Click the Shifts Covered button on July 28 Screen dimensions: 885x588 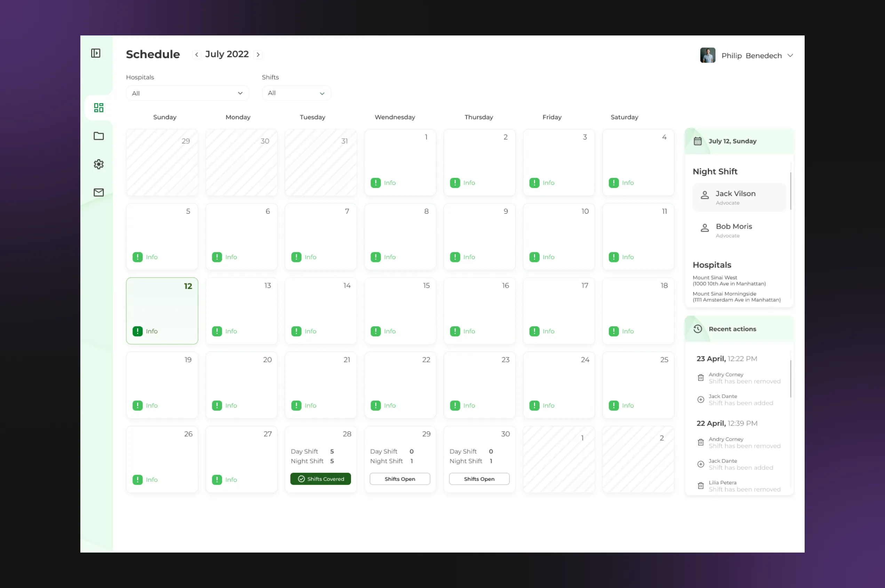(320, 479)
